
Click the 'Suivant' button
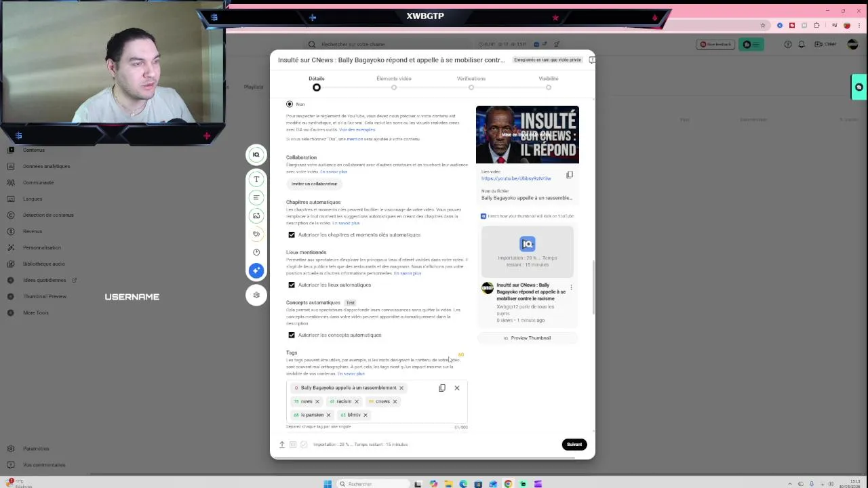coord(574,445)
